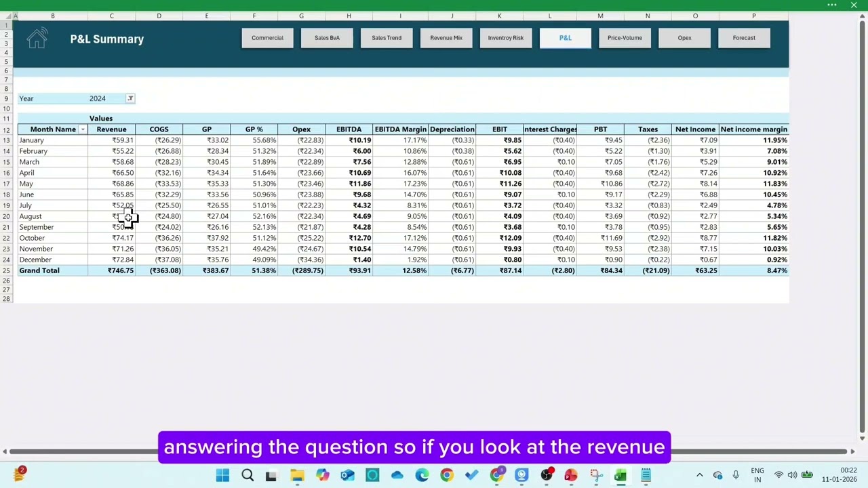Open Wi-Fi network settings in tray
This screenshot has width=868, height=488.
tap(778, 475)
